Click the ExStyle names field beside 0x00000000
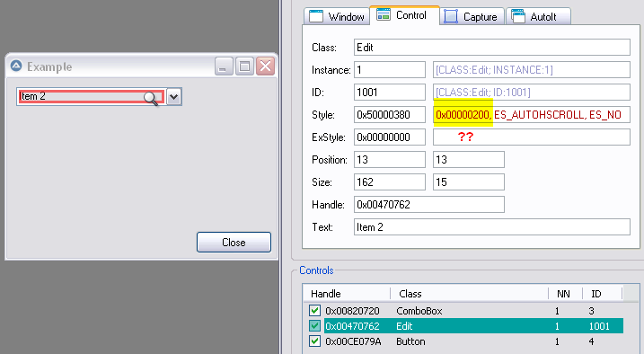The image size is (644, 354). pyautogui.click(x=532, y=137)
